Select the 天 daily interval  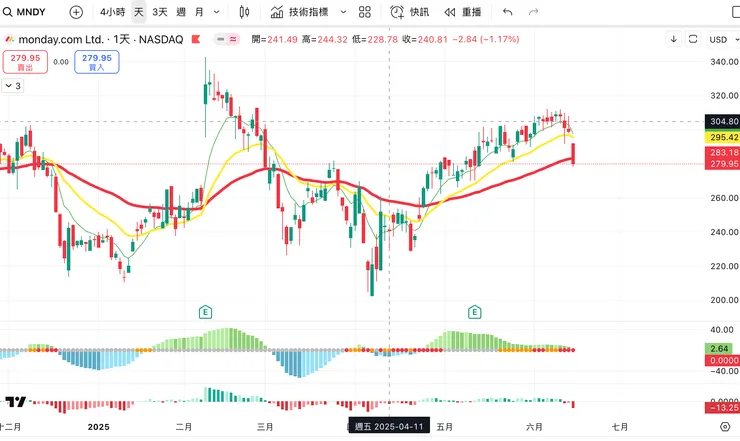tap(139, 12)
